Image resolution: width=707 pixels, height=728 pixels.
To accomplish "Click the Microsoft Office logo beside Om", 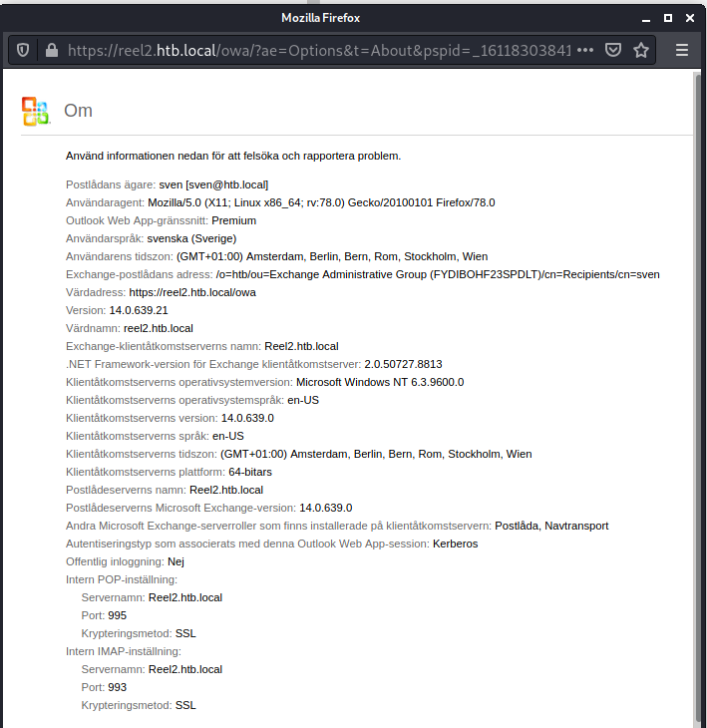I will pos(36,111).
